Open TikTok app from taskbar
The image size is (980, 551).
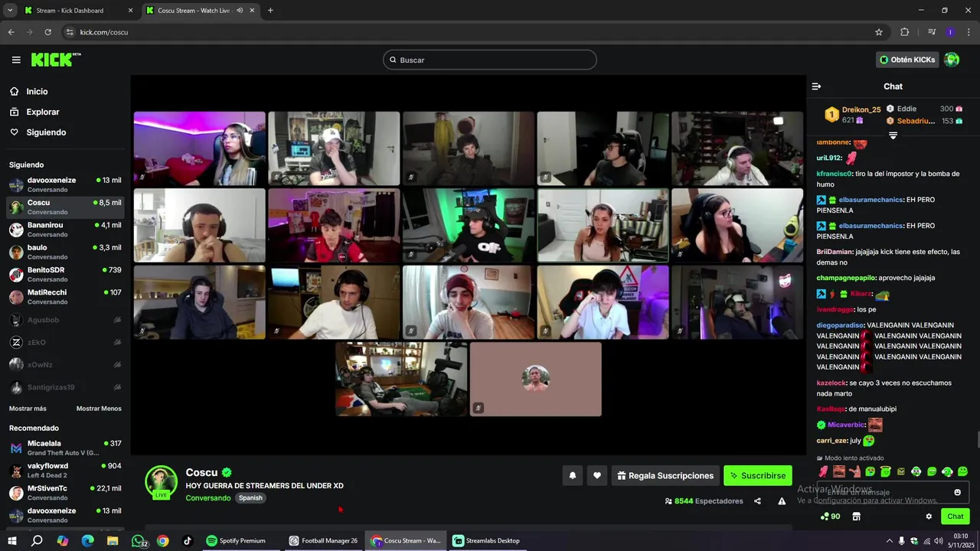(188, 540)
